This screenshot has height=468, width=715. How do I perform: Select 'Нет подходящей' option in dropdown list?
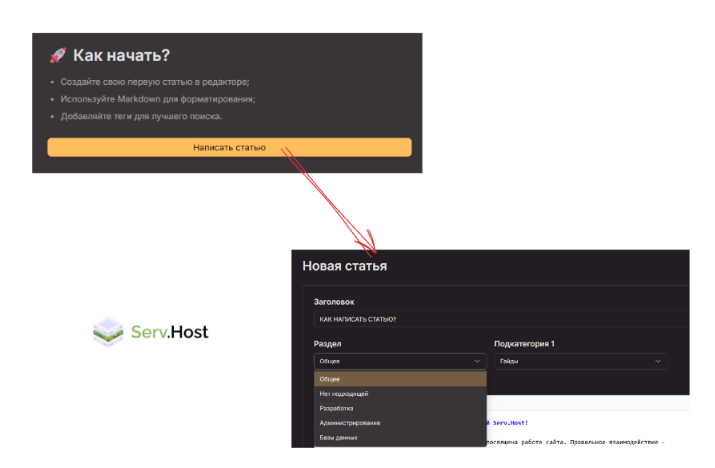(400, 394)
